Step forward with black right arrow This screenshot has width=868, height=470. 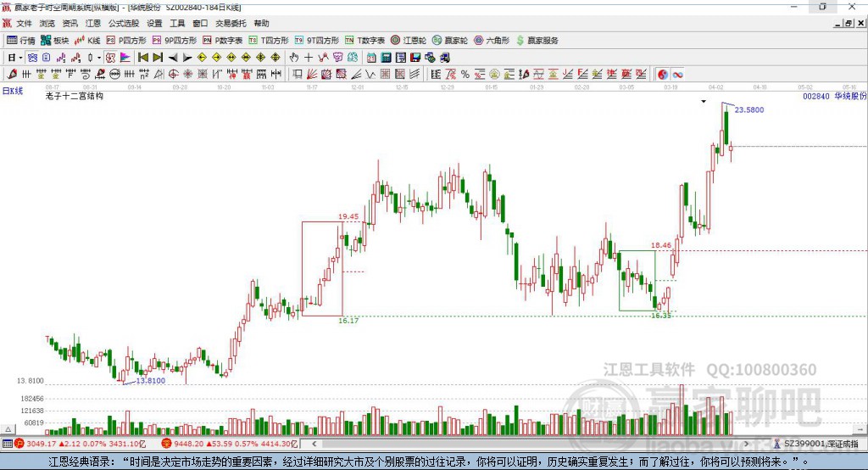(x=187, y=58)
